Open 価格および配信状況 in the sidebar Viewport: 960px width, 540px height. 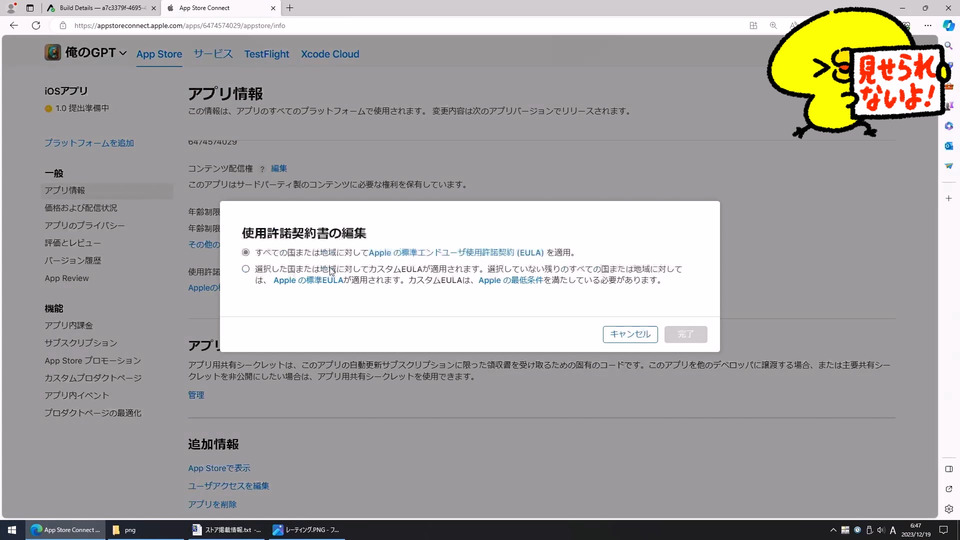pos(81,208)
